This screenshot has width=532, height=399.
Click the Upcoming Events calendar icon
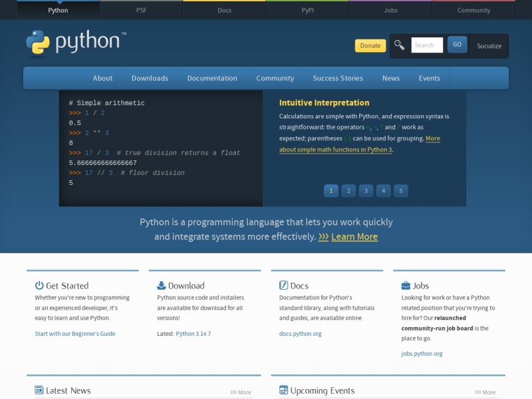(284, 390)
